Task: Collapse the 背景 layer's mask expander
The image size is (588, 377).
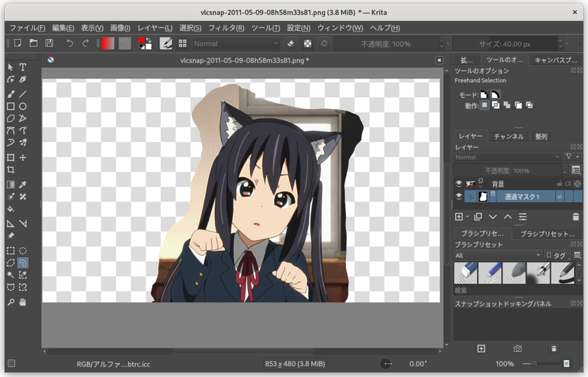Action: 480,187
